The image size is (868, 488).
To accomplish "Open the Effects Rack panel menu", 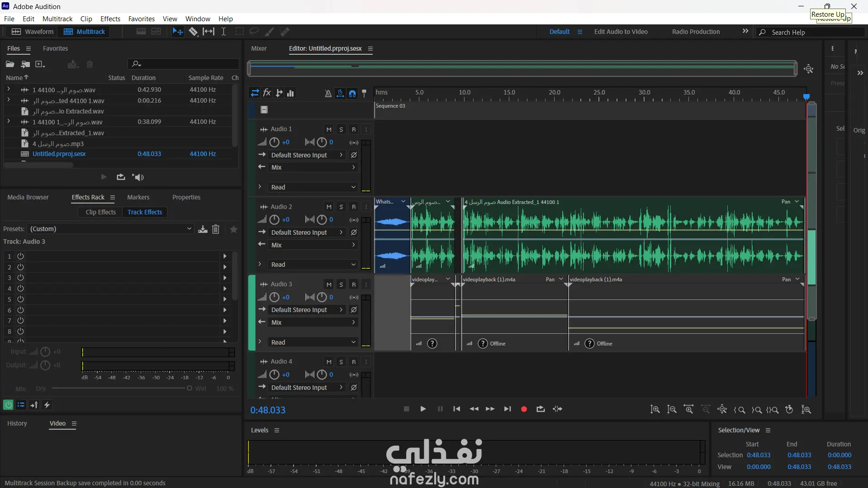I will point(113,198).
